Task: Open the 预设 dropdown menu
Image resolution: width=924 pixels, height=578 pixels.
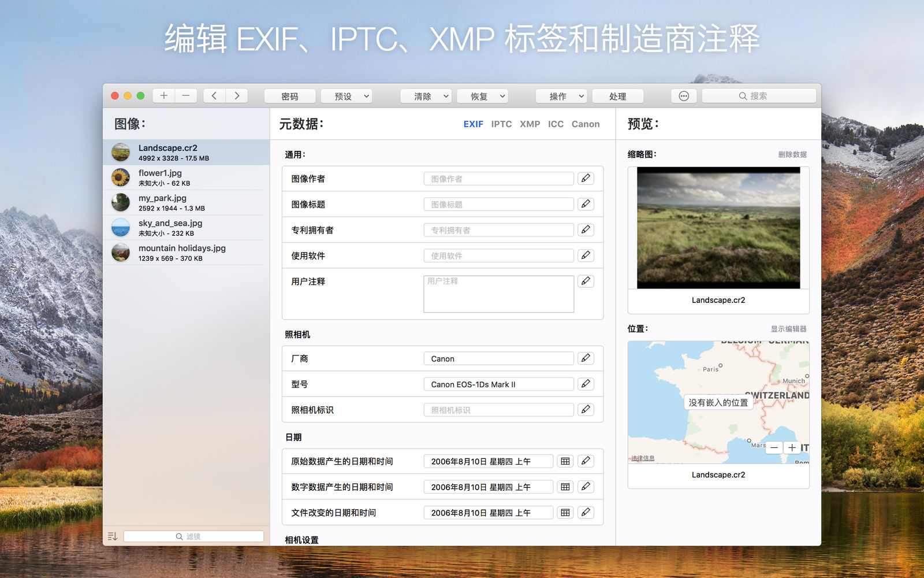Action: 346,97
